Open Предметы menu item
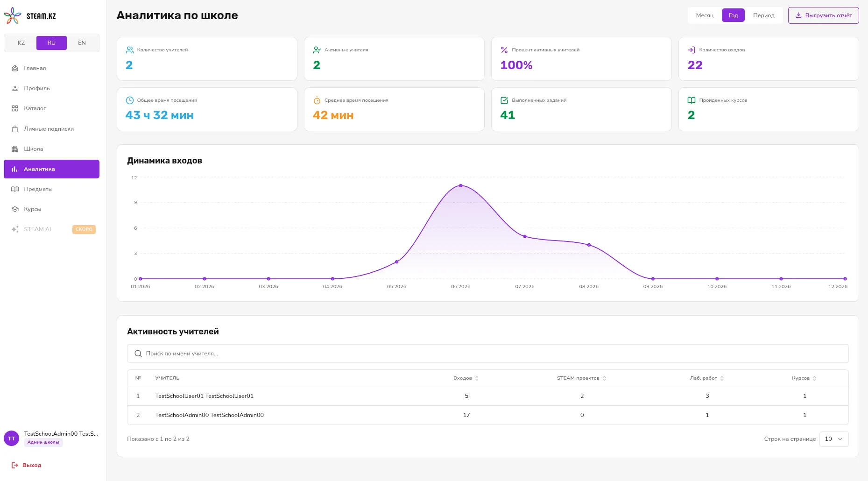Image resolution: width=868 pixels, height=481 pixels. click(51, 189)
